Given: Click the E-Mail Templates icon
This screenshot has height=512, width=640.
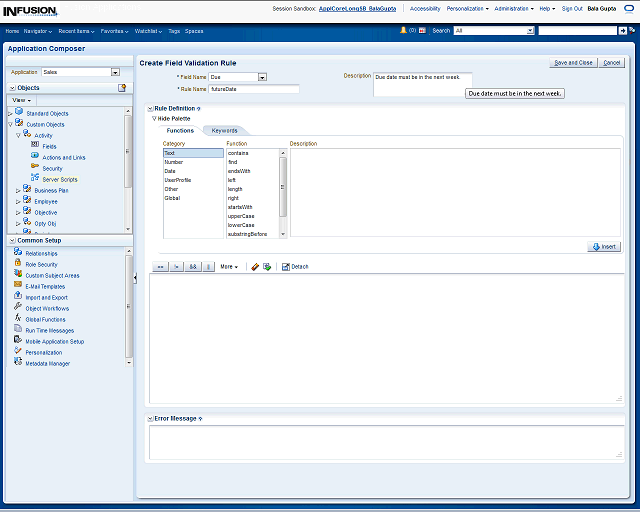Looking at the screenshot, I should pyautogui.click(x=18, y=286).
